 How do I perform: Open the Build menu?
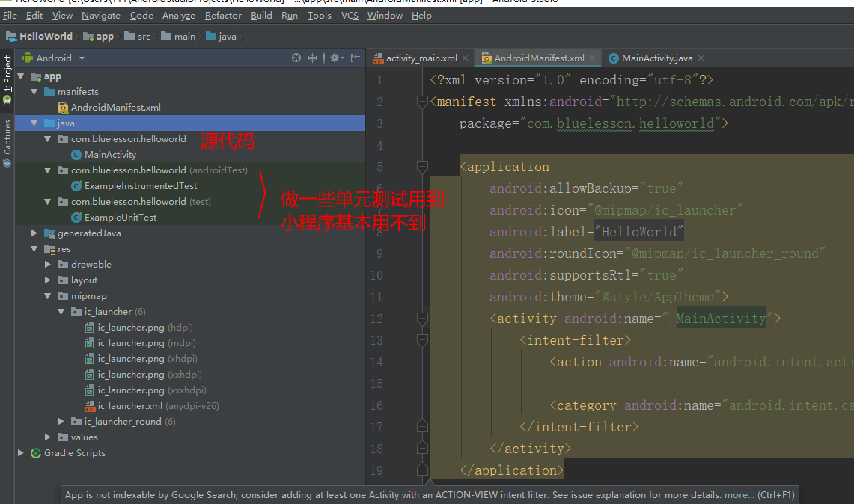261,16
